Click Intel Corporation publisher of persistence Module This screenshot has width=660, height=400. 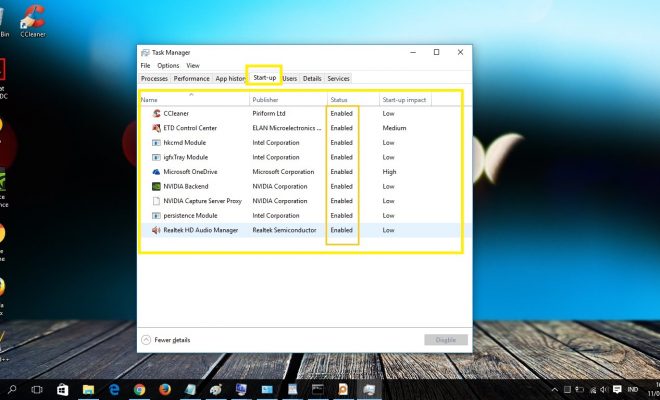(x=276, y=216)
